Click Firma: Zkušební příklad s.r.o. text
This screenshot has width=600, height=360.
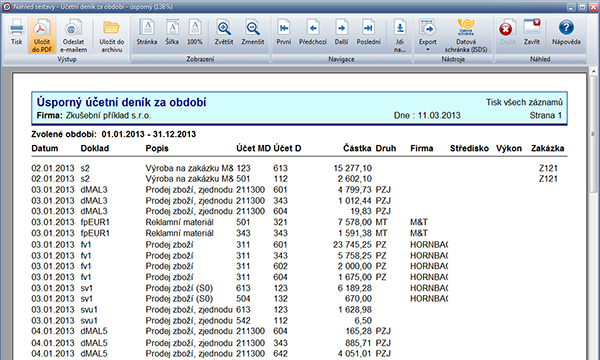tap(94, 116)
